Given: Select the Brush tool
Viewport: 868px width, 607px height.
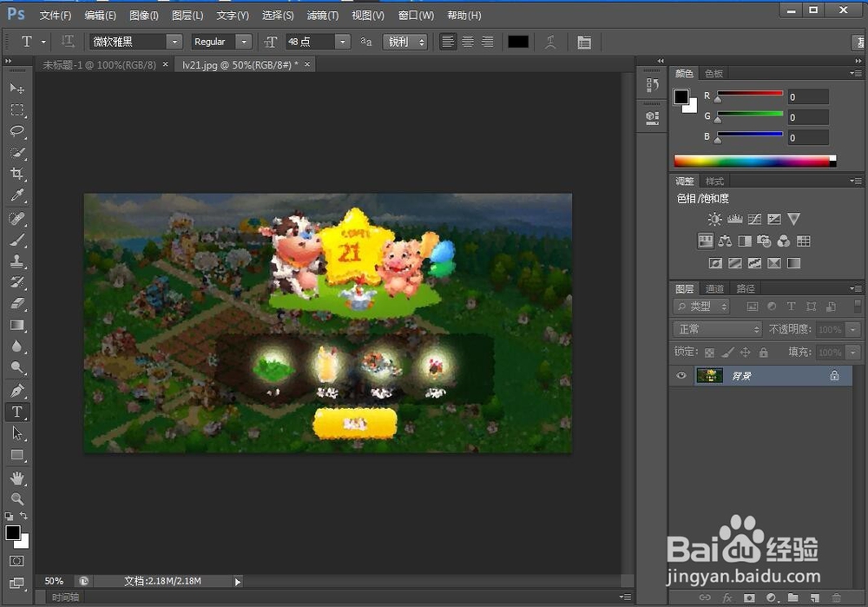Looking at the screenshot, I should 17,240.
